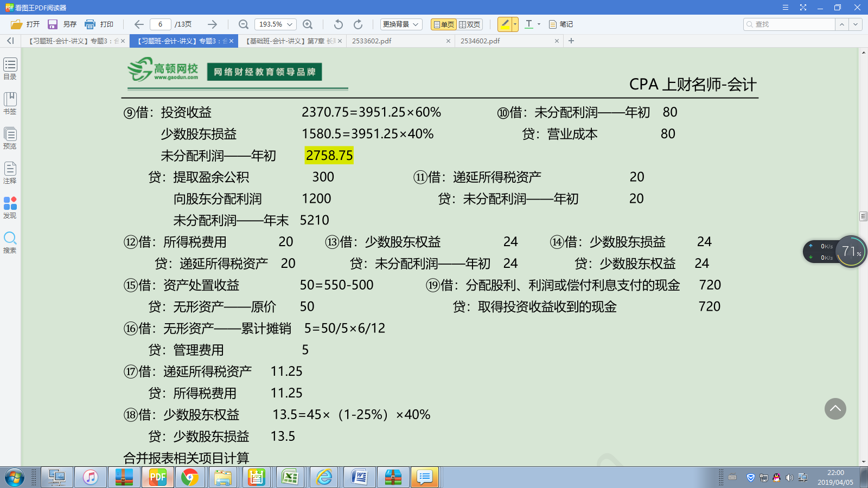Rotate the page counterclockwise
The height and width of the screenshot is (488, 868).
pyautogui.click(x=339, y=24)
